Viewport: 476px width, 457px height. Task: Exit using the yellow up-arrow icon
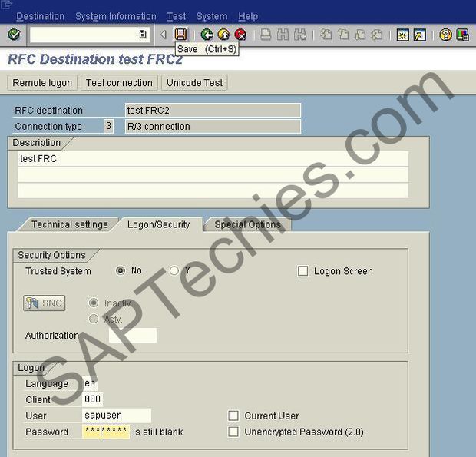click(x=223, y=35)
